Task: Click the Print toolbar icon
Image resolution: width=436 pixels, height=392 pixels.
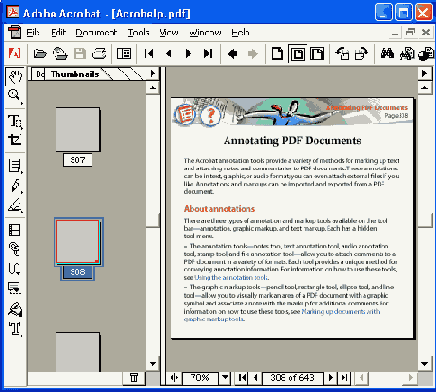Action: tap(99, 54)
